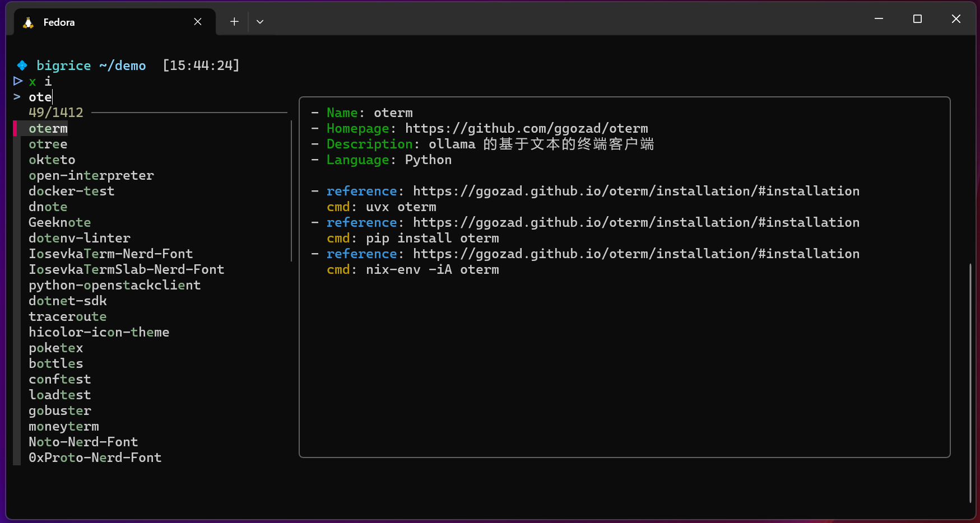Click the [15:44:24] timestamp
Image resolution: width=980 pixels, height=523 pixels.
(x=201, y=66)
